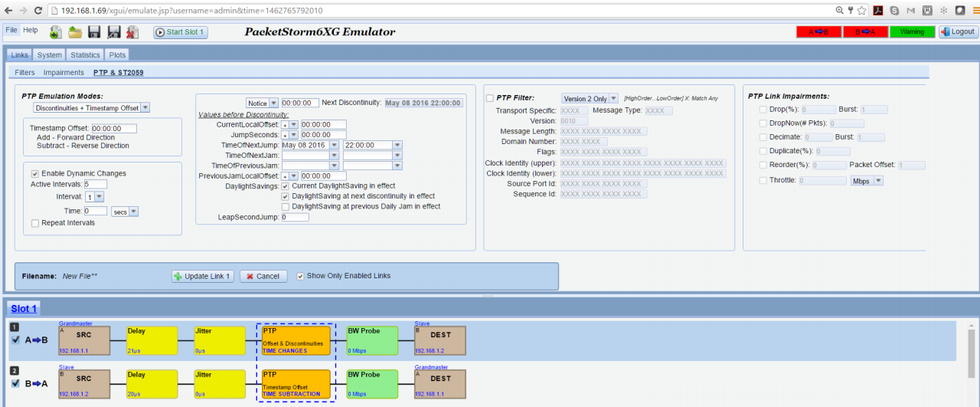Image resolution: width=980 pixels, height=407 pixels.
Task: Click the delete file icon
Action: point(132,32)
